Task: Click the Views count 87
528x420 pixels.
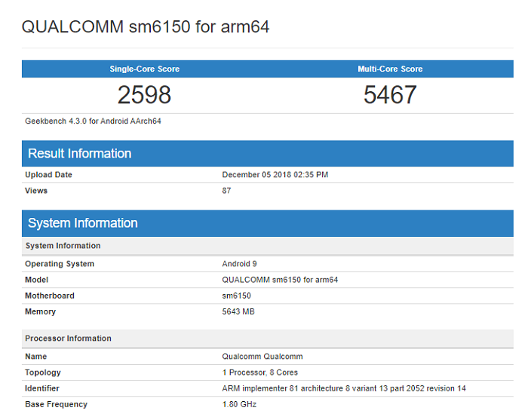Action: point(226,191)
